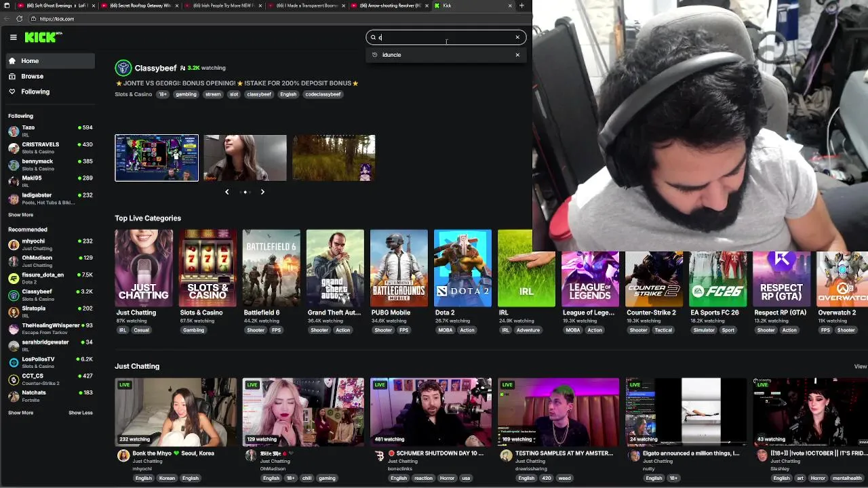Click the 'gambling' tag on featured stream
Image resolution: width=868 pixels, height=488 pixels.
tap(186, 94)
